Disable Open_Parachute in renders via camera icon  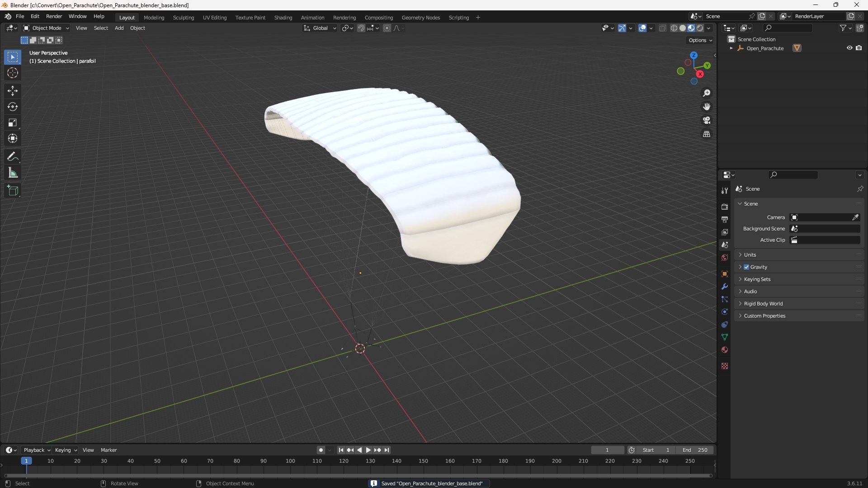coord(859,48)
